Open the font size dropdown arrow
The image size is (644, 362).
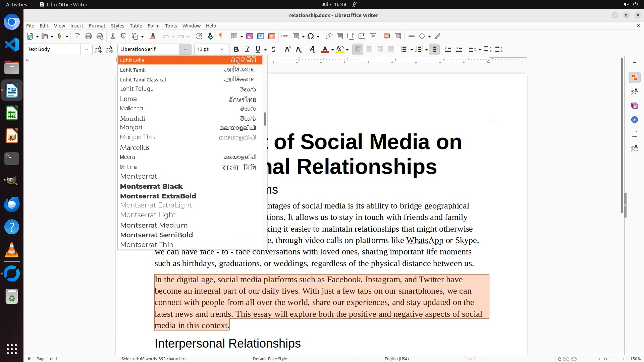pos(222,49)
